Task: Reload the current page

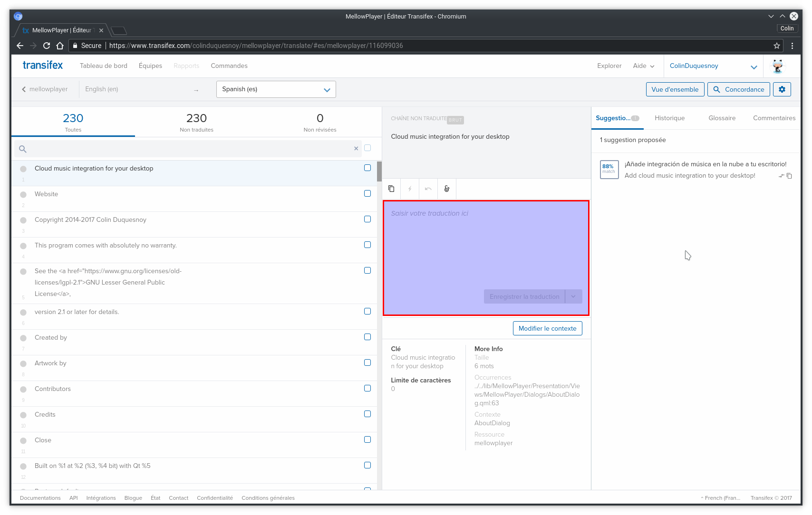Action: coord(47,46)
